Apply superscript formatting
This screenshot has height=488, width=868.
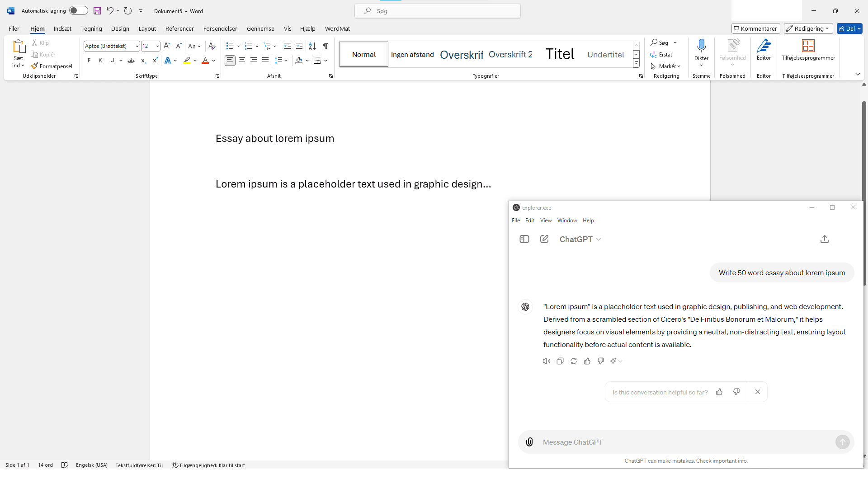155,61
